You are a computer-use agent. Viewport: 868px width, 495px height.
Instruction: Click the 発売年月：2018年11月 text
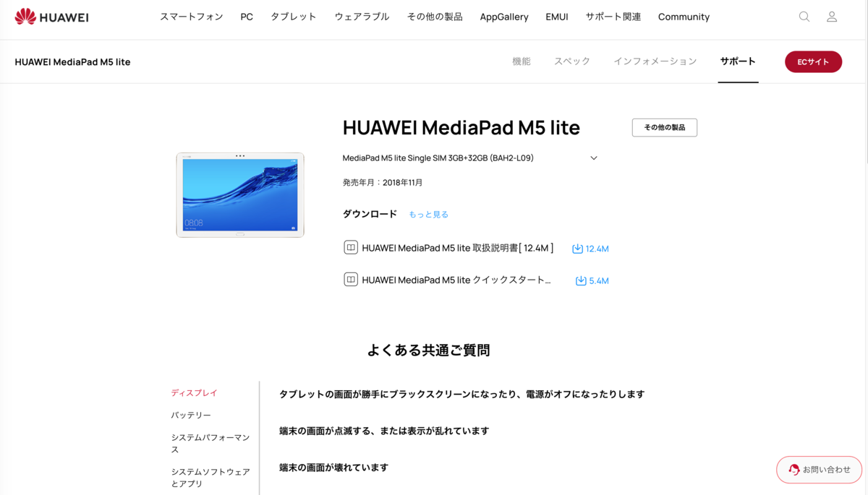383,183
